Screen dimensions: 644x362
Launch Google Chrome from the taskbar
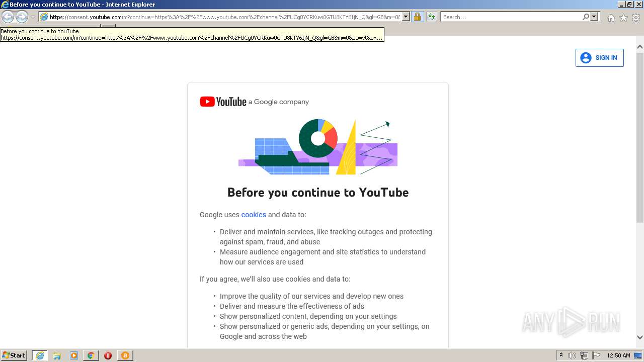(x=91, y=355)
